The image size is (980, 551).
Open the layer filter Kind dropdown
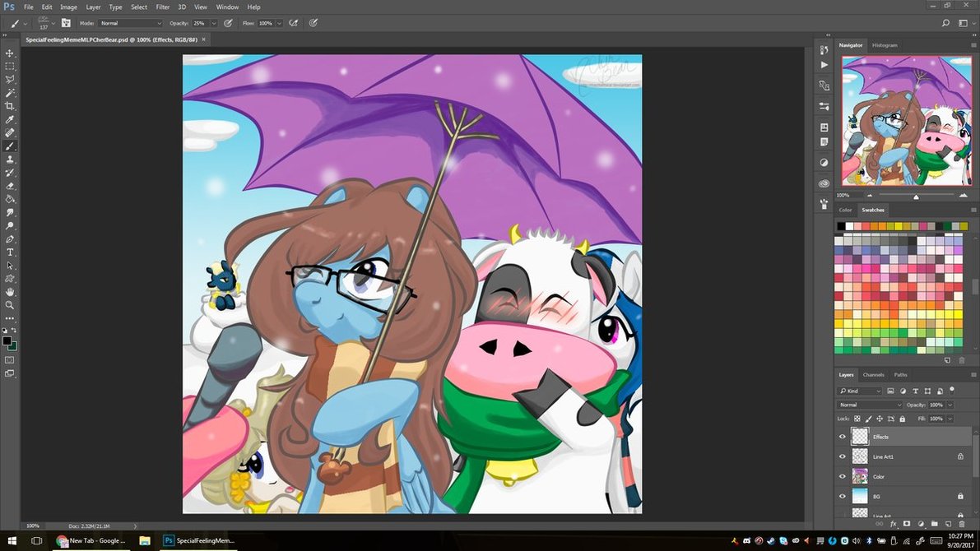pos(861,391)
